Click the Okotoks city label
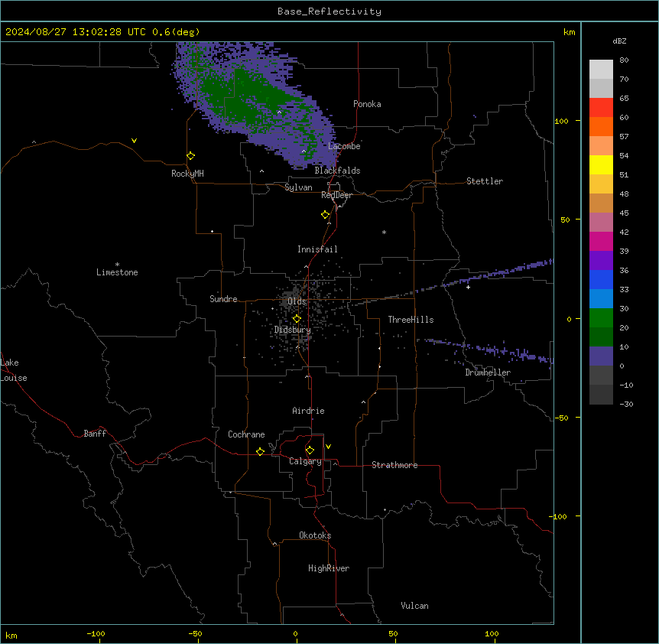This screenshot has height=644, width=659. (x=315, y=535)
